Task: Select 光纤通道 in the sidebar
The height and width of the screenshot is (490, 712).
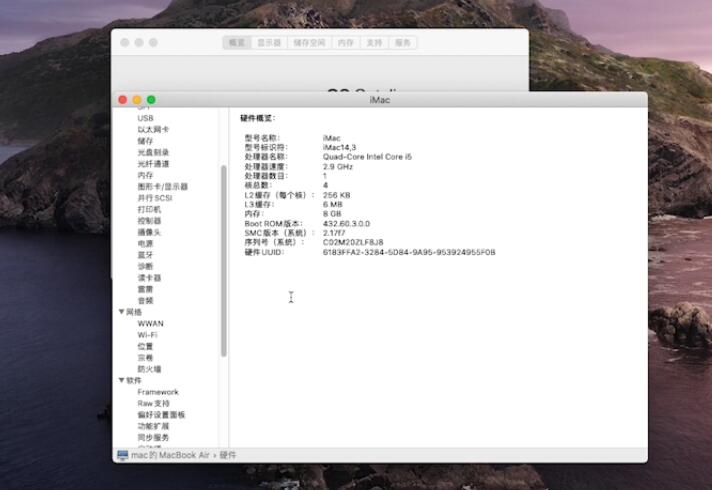Action: click(153, 163)
